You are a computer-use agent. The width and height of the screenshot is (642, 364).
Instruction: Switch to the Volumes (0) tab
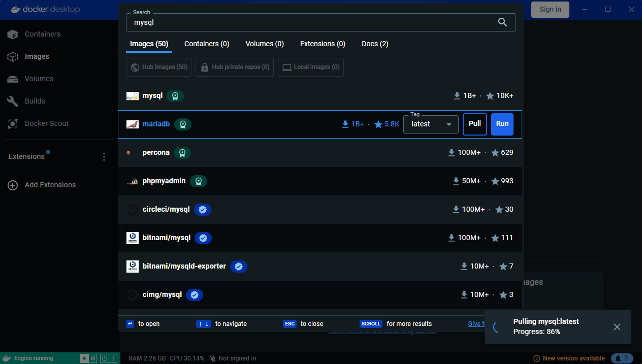point(265,44)
